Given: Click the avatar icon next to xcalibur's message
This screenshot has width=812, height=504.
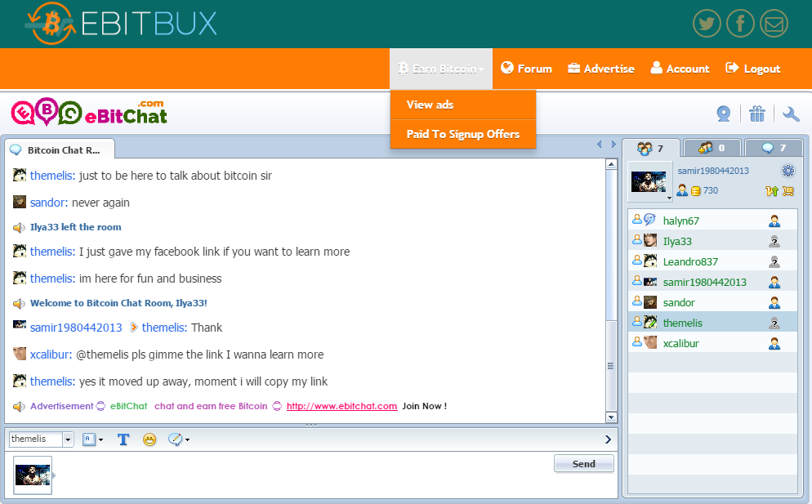Looking at the screenshot, I should click(19, 354).
